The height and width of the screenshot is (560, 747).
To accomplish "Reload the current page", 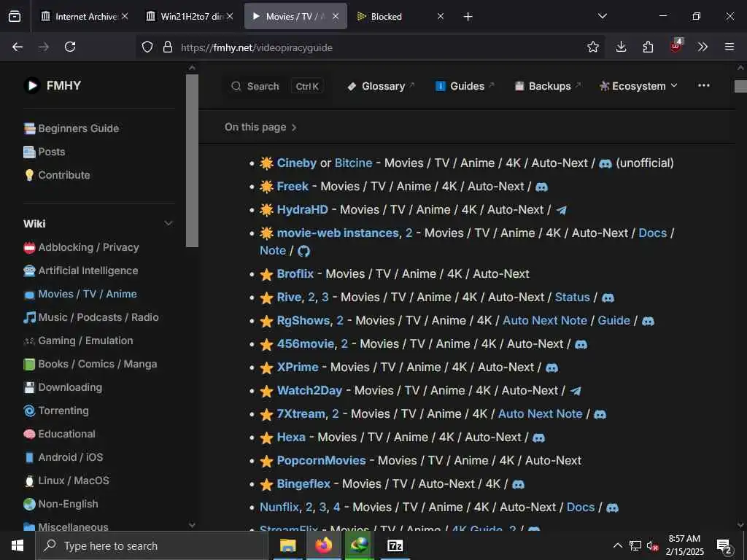I will [70, 47].
